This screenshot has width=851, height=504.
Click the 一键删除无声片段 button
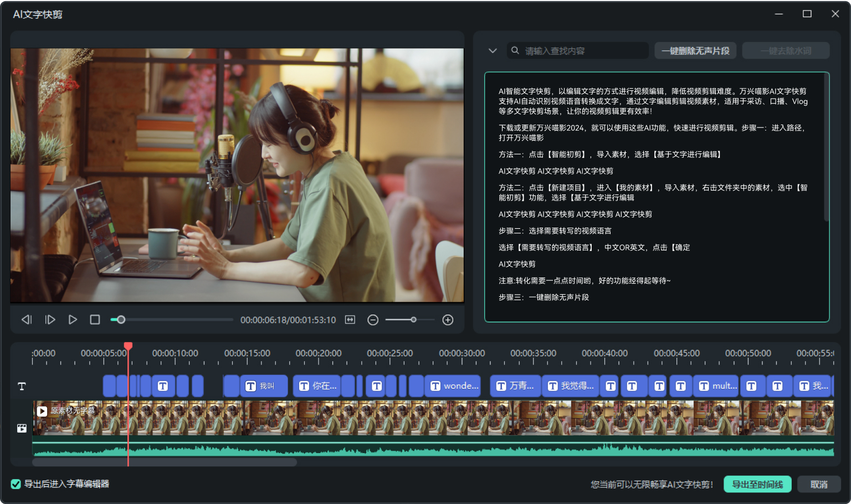[x=695, y=50]
